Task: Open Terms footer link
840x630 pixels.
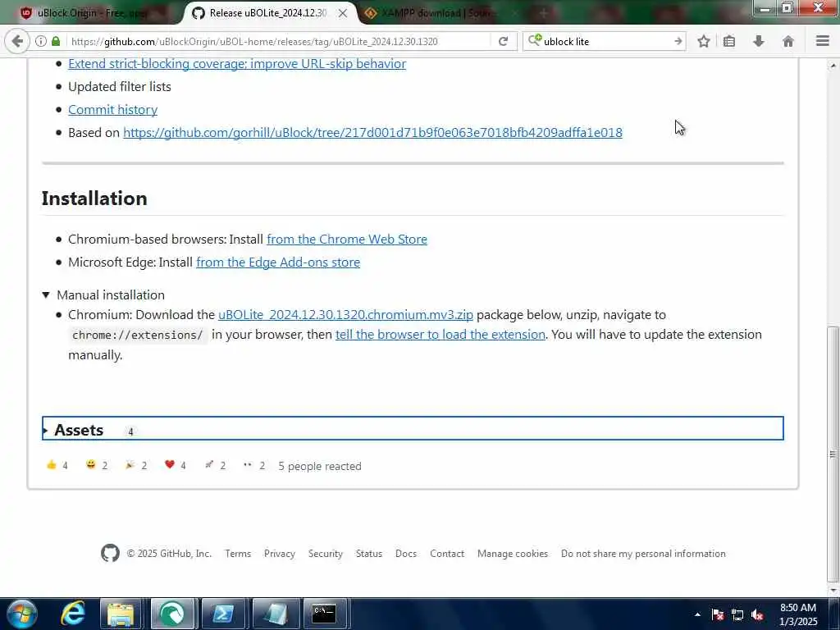Action: pyautogui.click(x=238, y=554)
